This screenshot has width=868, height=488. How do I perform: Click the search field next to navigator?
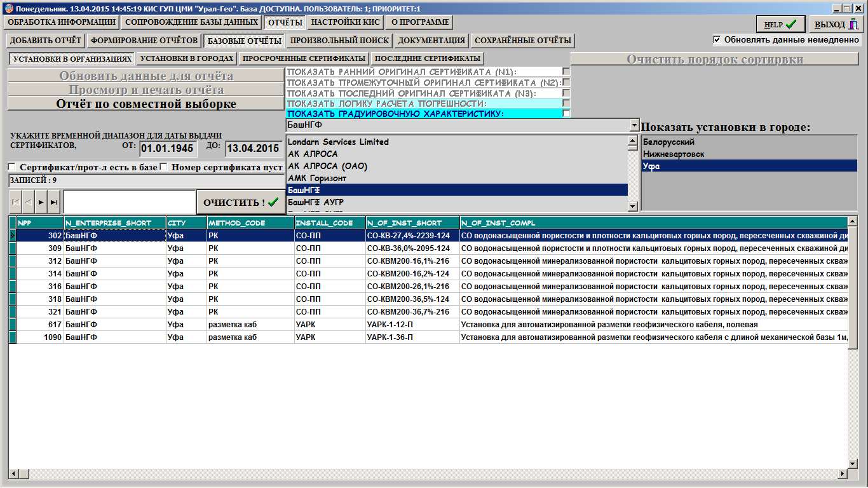coord(129,201)
